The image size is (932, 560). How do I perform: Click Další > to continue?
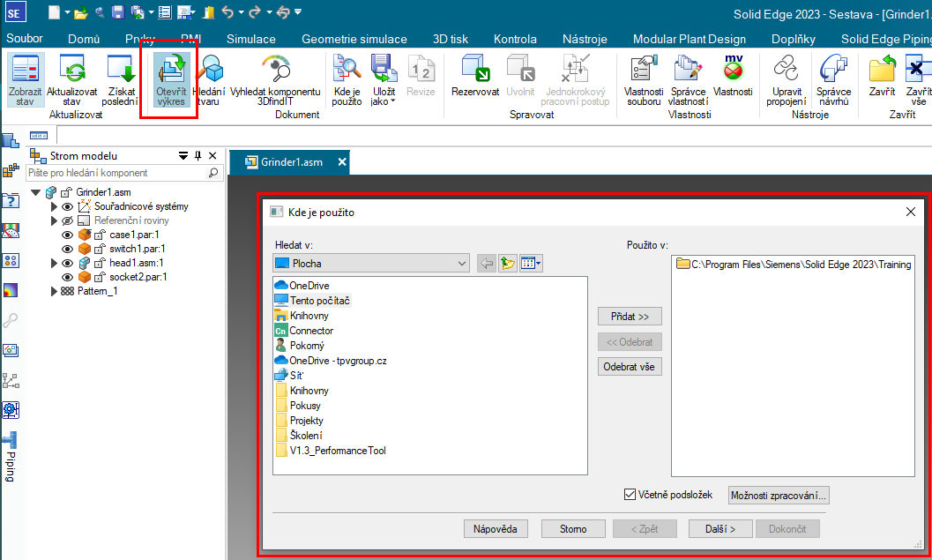tap(720, 529)
